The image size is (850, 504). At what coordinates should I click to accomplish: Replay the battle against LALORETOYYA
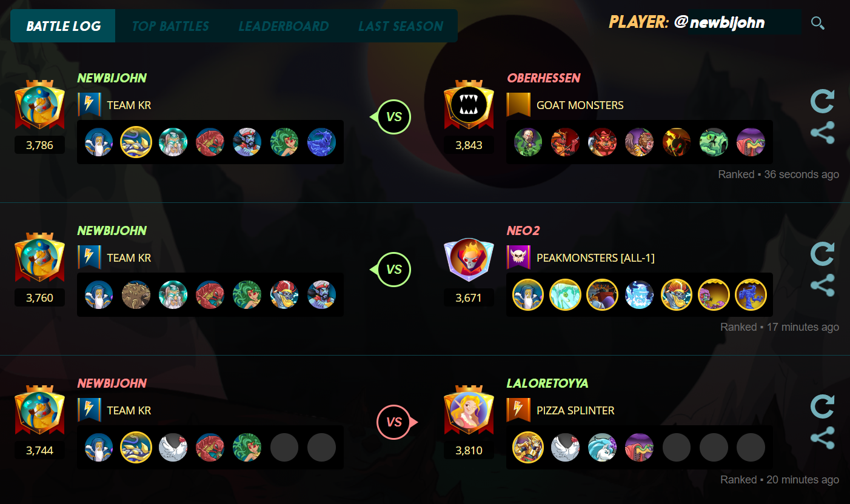point(823,406)
